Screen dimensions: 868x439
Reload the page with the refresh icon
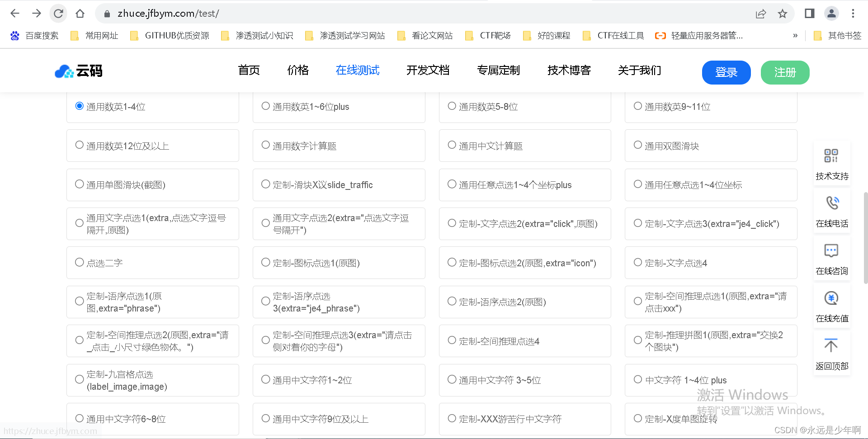[x=58, y=13]
